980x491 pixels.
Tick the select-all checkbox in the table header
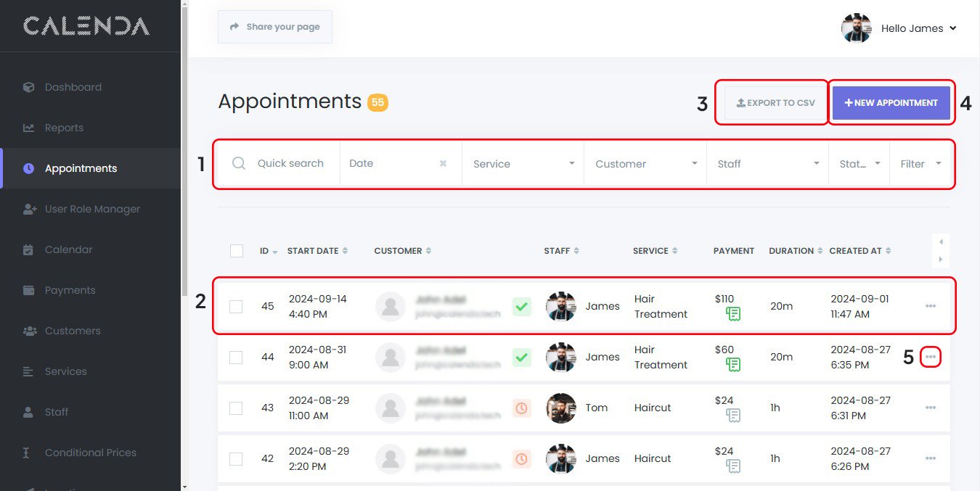pos(237,251)
